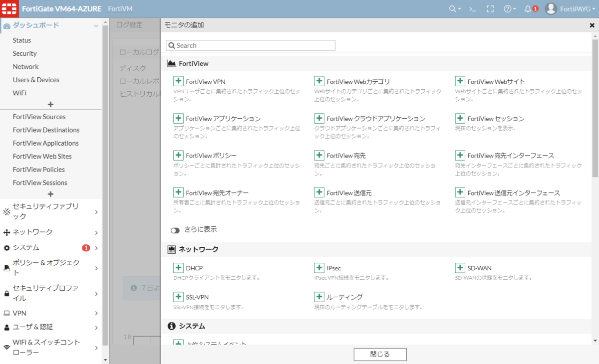
Task: Add FortiView ポリシー monitor plus icon
Action: (178, 156)
